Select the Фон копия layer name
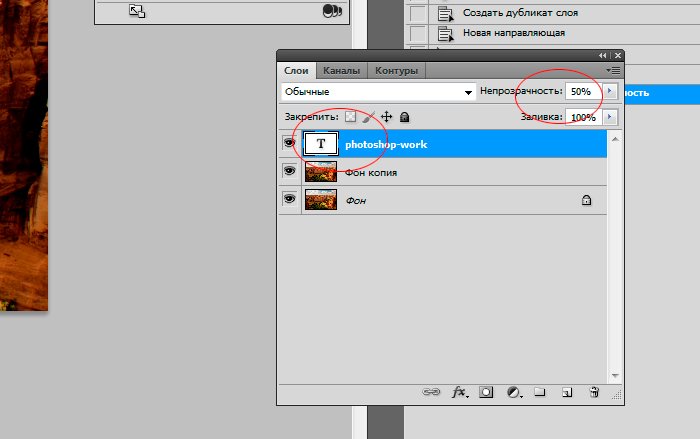The image size is (700, 439). click(371, 173)
